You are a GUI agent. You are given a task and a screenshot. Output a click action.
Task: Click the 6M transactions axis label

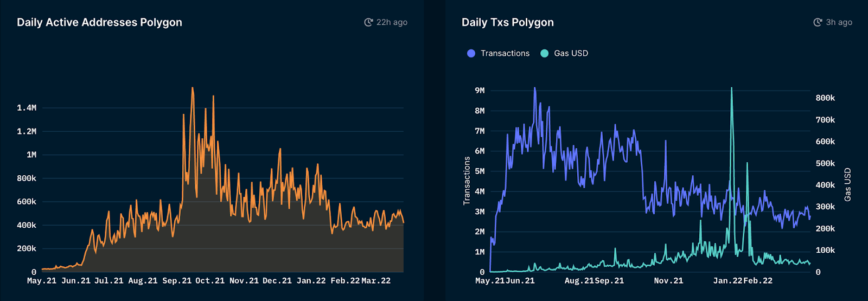click(480, 151)
